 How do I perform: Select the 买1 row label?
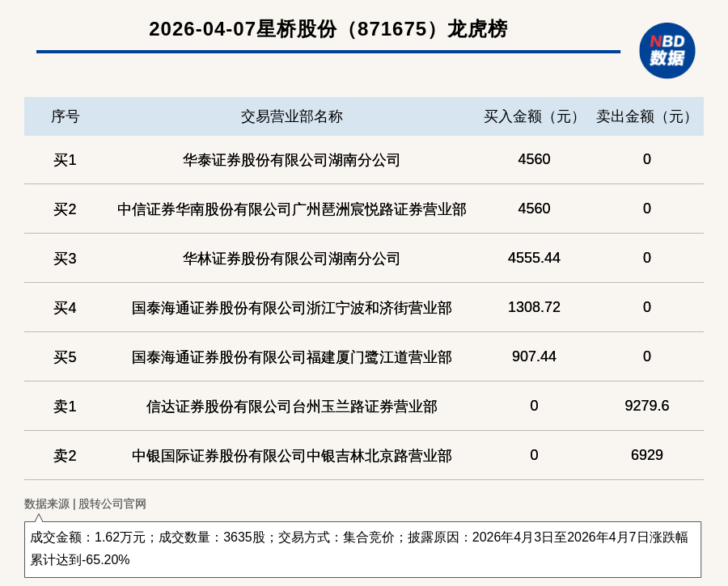pyautogui.click(x=65, y=160)
